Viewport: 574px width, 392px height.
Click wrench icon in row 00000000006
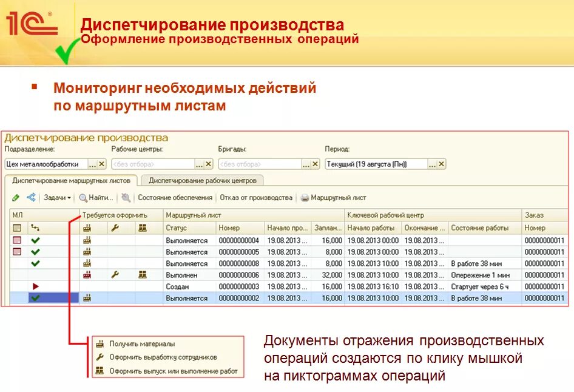tap(115, 274)
